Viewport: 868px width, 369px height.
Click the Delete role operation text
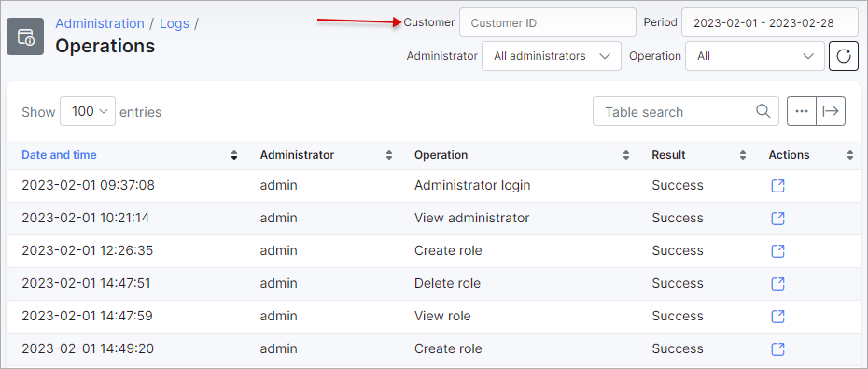point(447,283)
